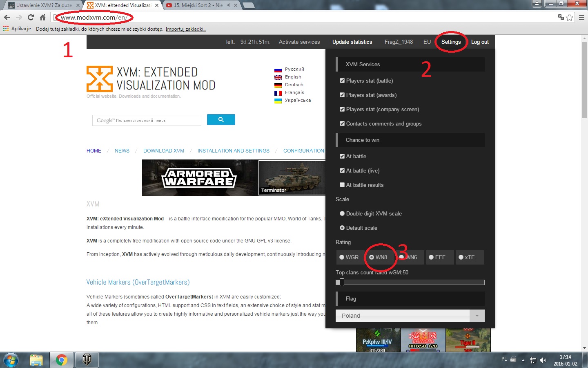Open the HOME navigation item
The height and width of the screenshot is (368, 588).
point(94,151)
